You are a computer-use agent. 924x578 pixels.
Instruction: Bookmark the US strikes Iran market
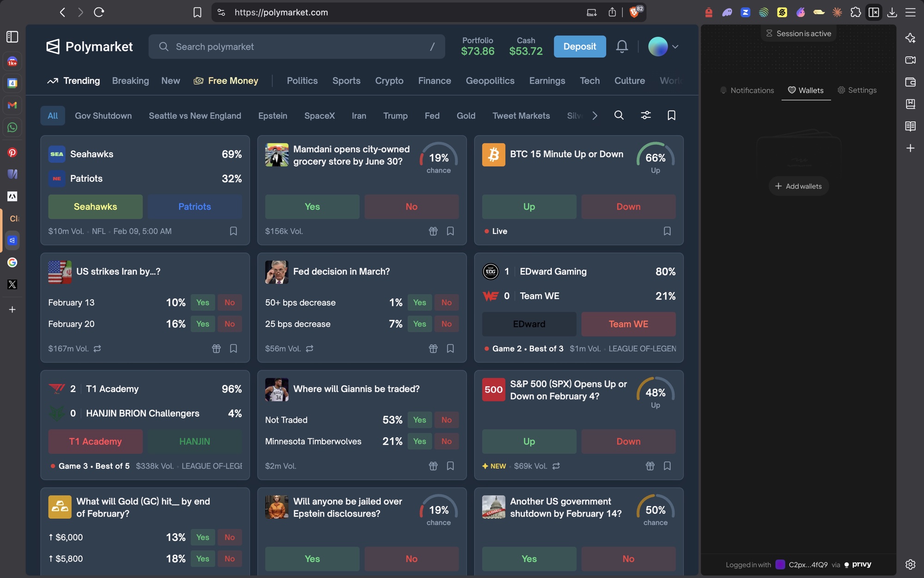233,348
